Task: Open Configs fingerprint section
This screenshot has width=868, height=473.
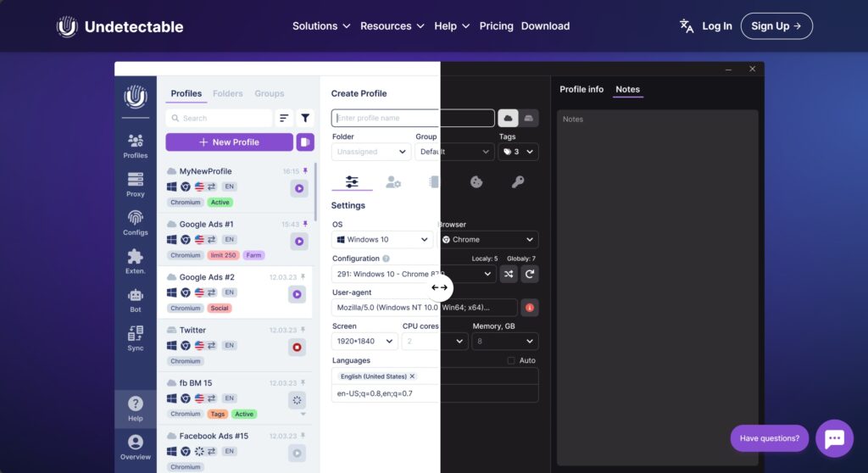Action: click(135, 223)
